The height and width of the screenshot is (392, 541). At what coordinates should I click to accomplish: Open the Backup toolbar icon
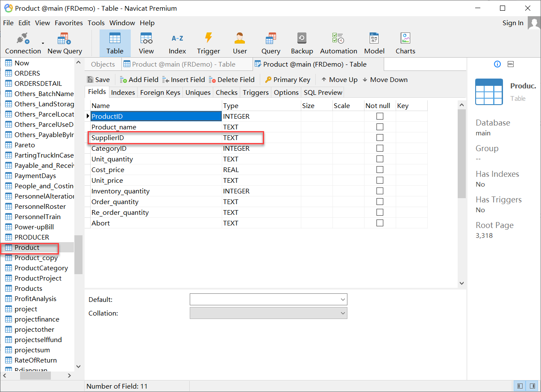click(x=302, y=43)
